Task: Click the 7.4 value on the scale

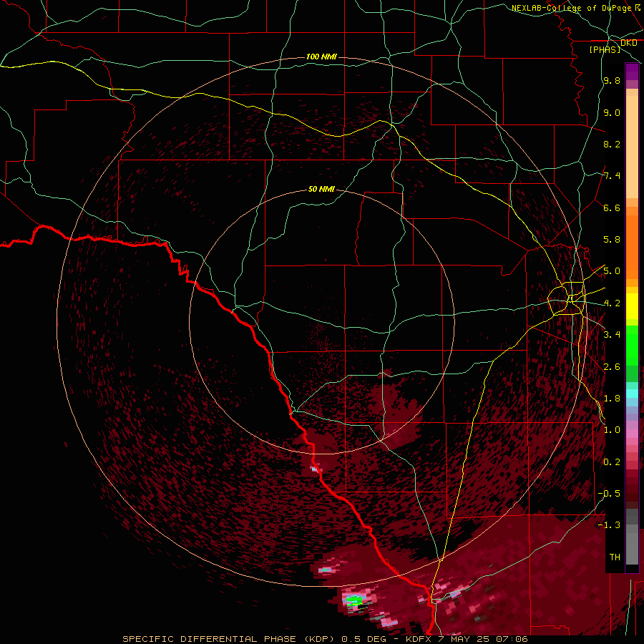Action: (x=612, y=176)
